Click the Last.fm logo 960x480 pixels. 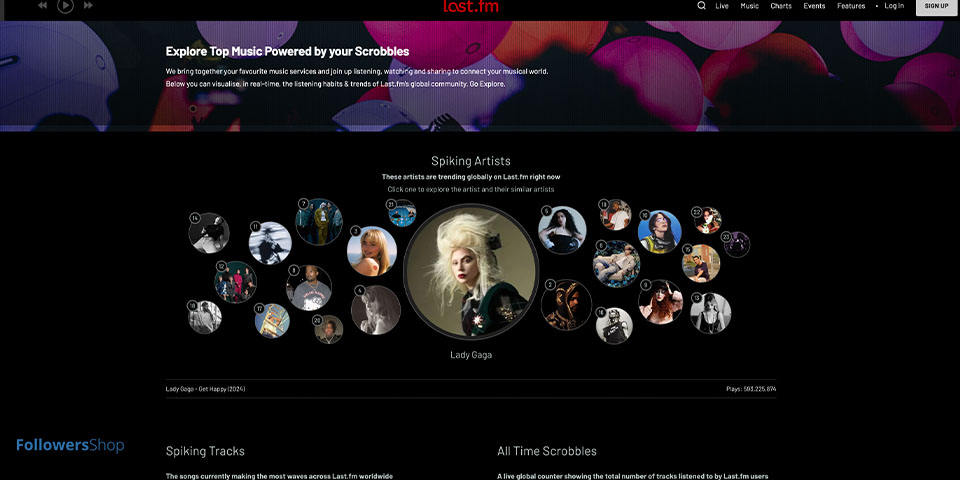click(x=471, y=6)
